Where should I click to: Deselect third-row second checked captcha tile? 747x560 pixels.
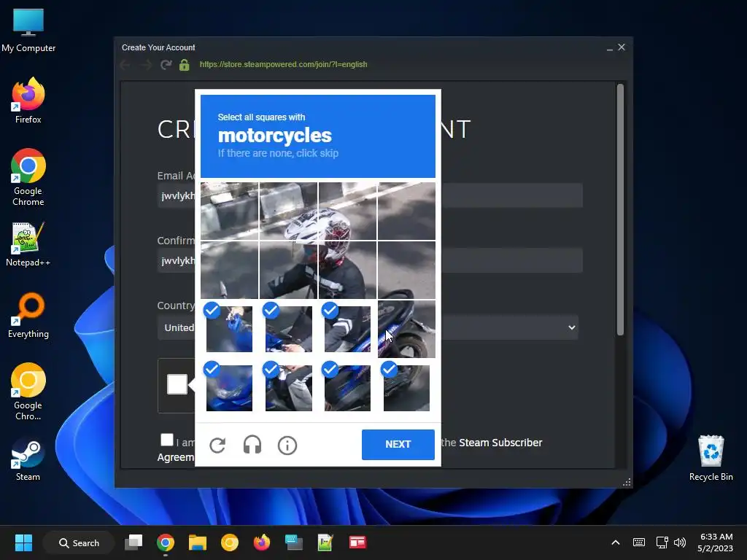pos(288,329)
